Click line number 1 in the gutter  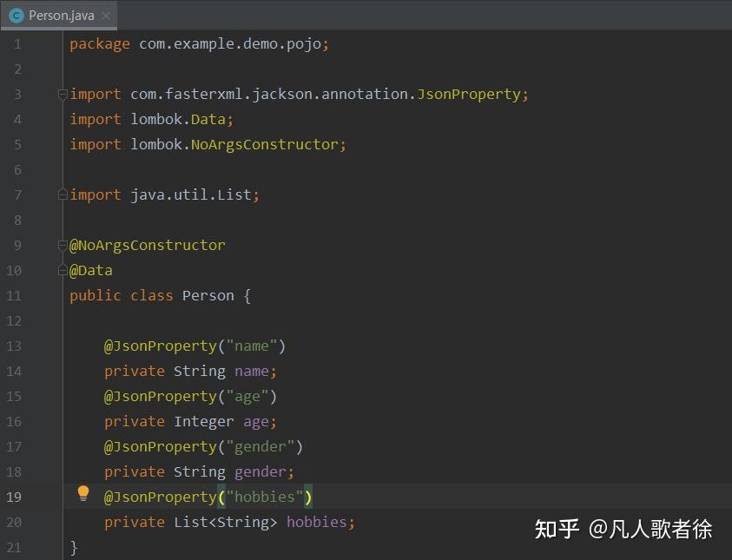click(x=17, y=43)
